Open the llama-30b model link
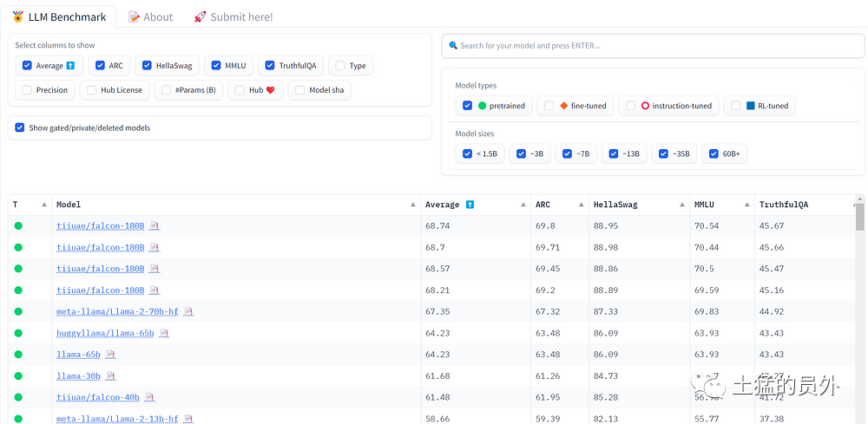The width and height of the screenshot is (868, 424). coord(79,376)
